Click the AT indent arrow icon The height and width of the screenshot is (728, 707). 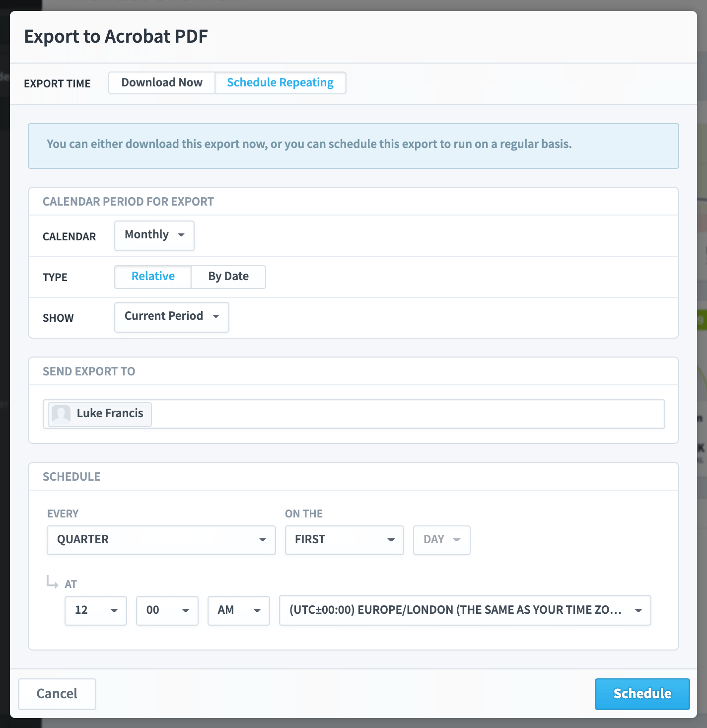pos(52,582)
